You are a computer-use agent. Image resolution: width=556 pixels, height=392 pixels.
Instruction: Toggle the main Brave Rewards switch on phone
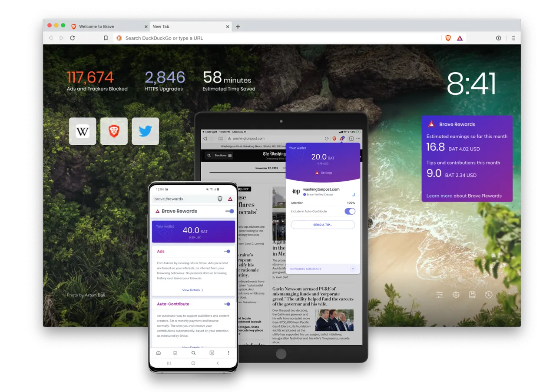[230, 211]
